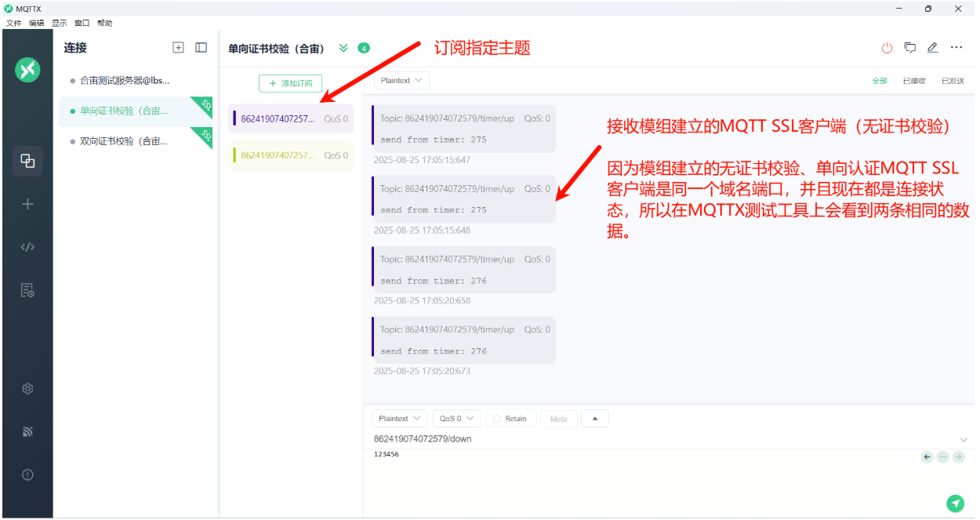Image resolution: width=980 pixels, height=520 pixels.
Task: Open the 文件 menu
Action: pyautogui.click(x=14, y=23)
